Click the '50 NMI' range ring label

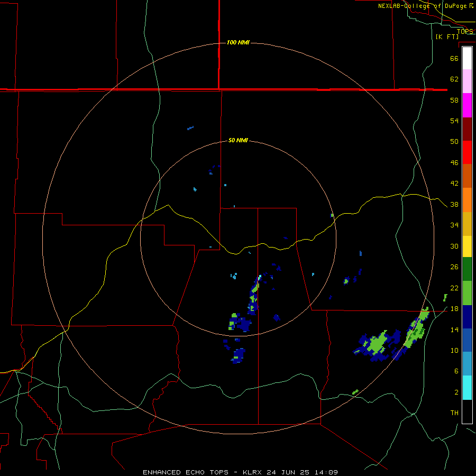pos(238,140)
